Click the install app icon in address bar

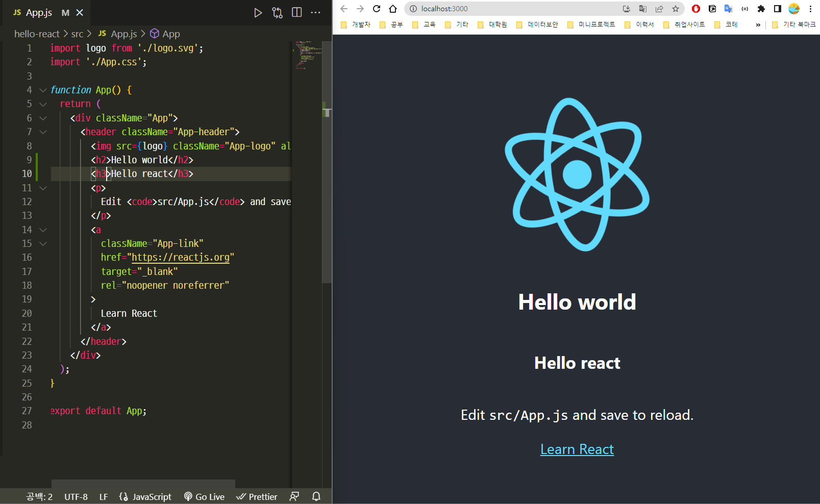[627, 9]
